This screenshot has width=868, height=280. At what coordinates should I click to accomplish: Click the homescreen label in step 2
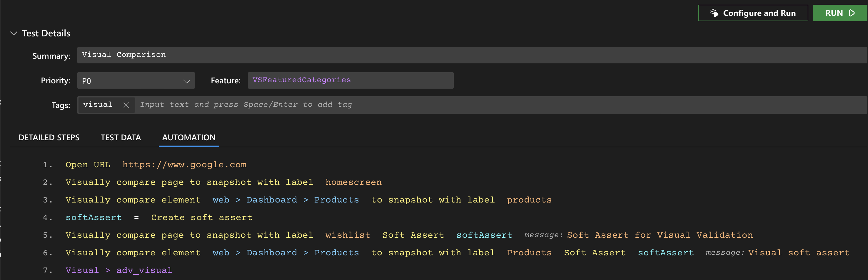353,182
